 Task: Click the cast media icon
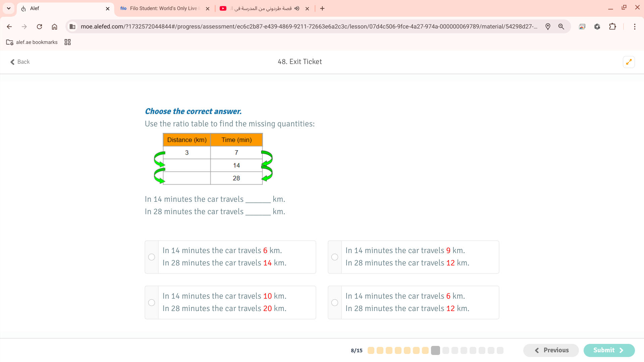(x=582, y=27)
